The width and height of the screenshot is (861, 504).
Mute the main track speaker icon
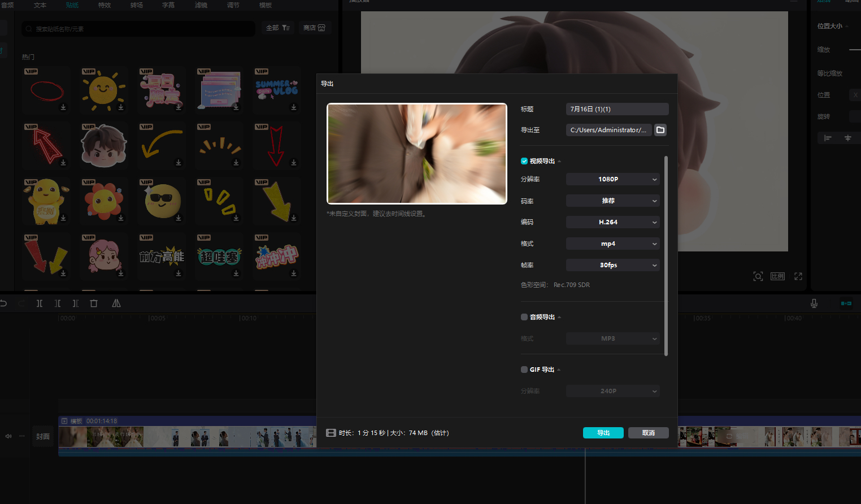(8, 436)
